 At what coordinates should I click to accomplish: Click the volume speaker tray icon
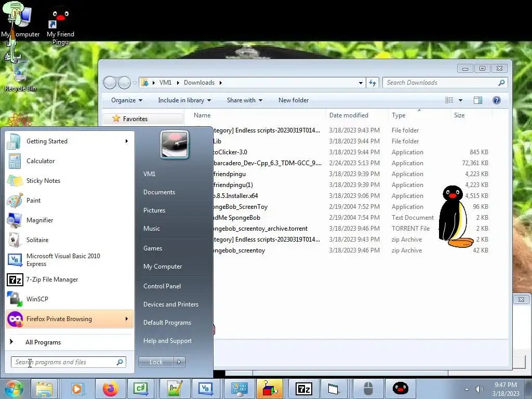pos(480,389)
